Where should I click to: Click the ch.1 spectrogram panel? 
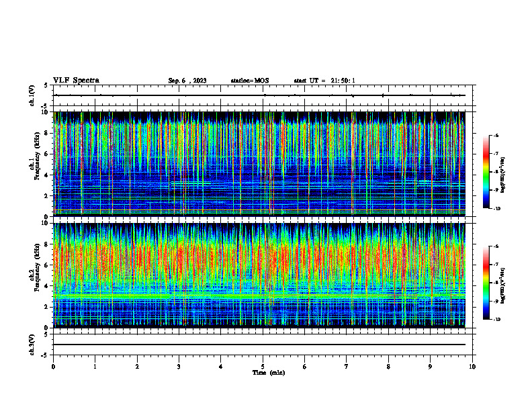[259, 164]
